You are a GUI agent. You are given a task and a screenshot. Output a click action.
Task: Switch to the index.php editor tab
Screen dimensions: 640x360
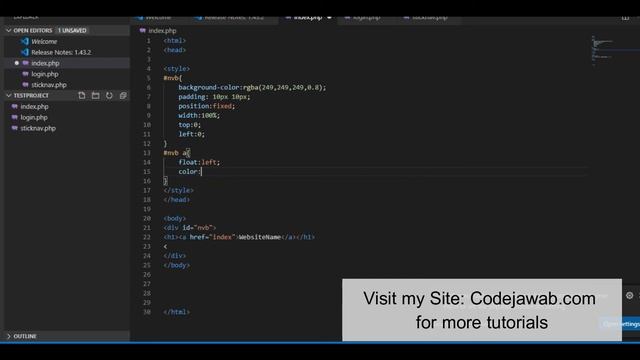[308, 18]
